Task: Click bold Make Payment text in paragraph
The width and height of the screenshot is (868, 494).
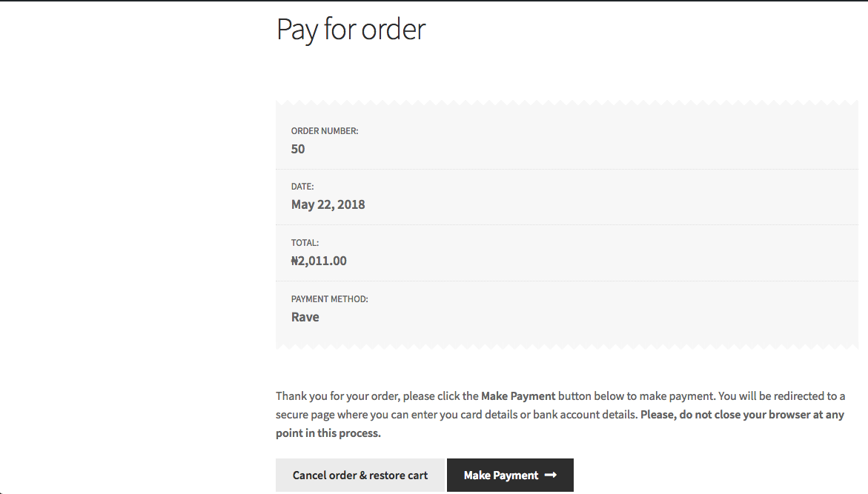Action: click(518, 396)
